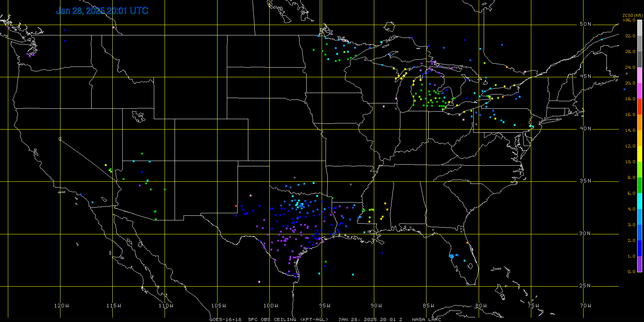Click the '35 N' latitude label
This screenshot has width=644, height=322.
(x=586, y=181)
